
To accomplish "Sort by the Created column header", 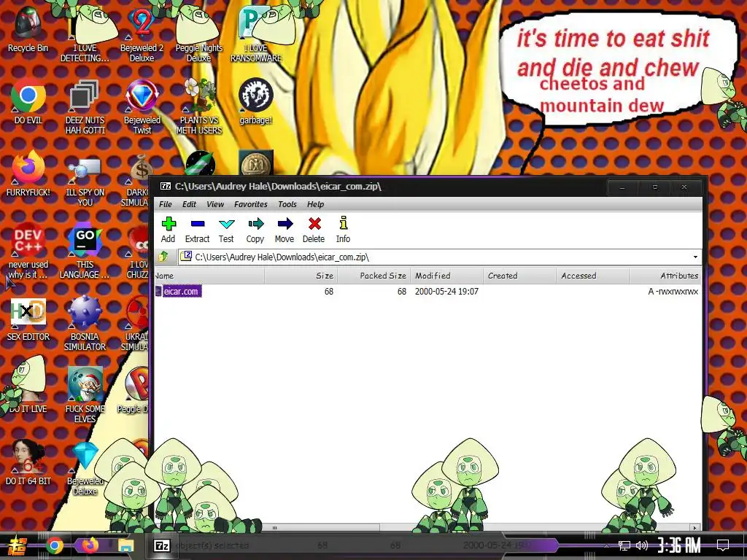I will coord(519,276).
